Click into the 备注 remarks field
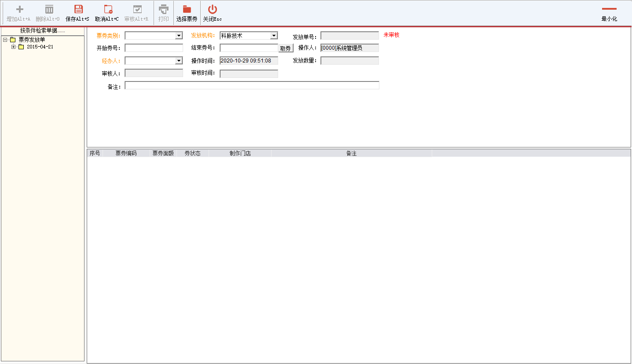Screen dimensions: 632x364 252,85
